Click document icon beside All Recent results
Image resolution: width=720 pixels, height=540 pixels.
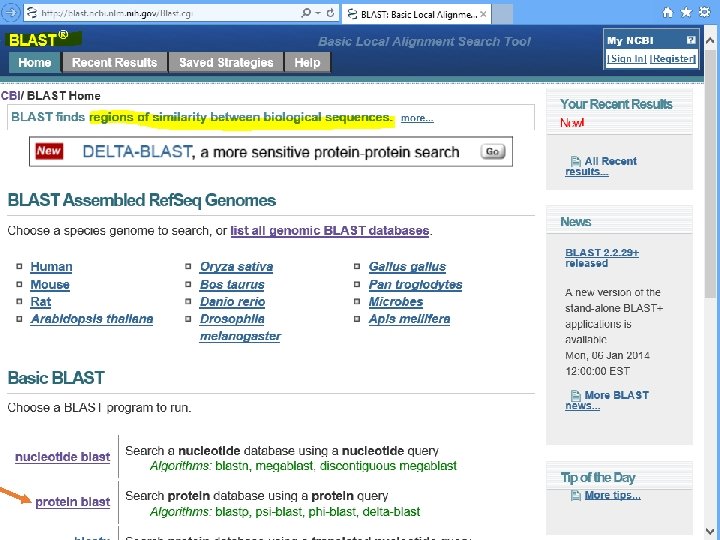(x=575, y=161)
